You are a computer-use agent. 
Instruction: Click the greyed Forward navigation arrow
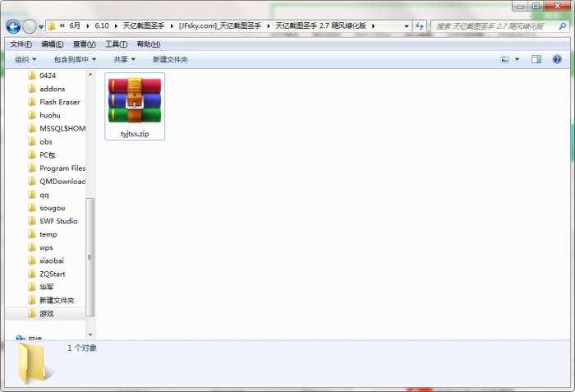tap(30, 26)
